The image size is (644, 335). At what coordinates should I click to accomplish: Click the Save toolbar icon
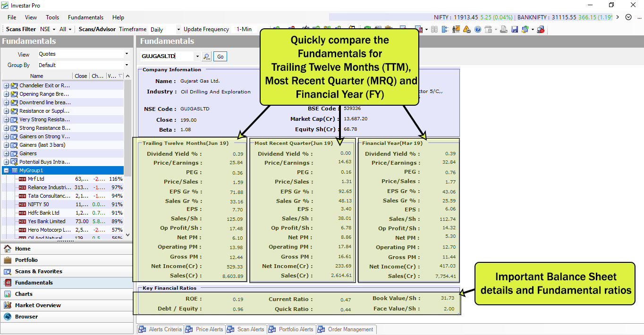click(x=515, y=29)
